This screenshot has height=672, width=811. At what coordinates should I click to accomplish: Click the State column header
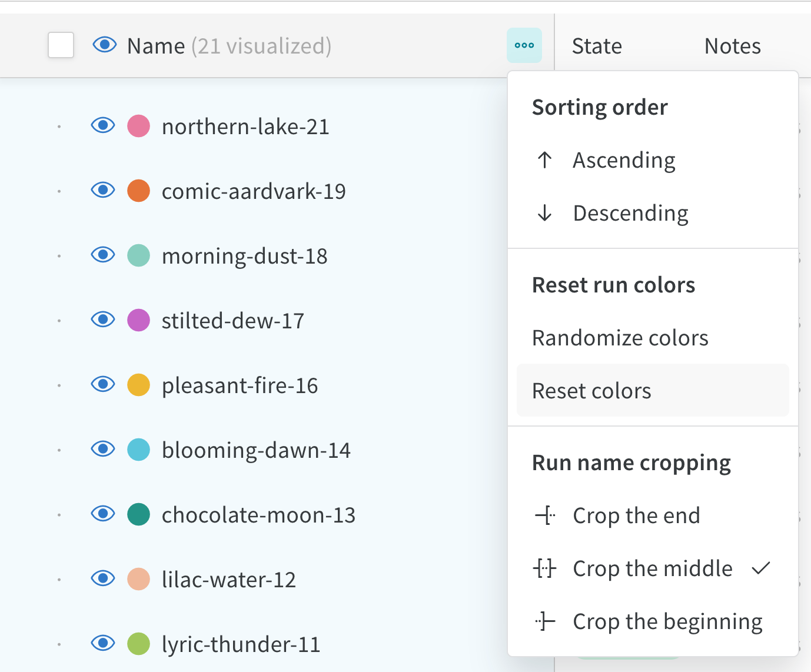(x=596, y=45)
